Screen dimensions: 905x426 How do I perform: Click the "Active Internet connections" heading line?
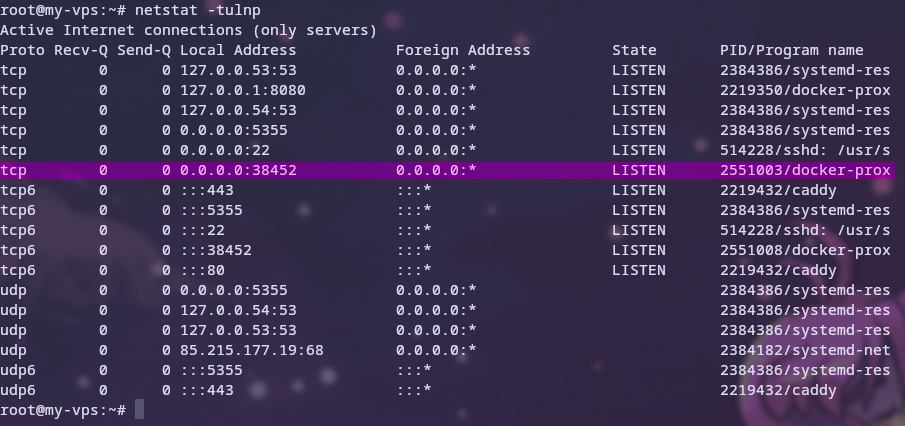(188, 30)
